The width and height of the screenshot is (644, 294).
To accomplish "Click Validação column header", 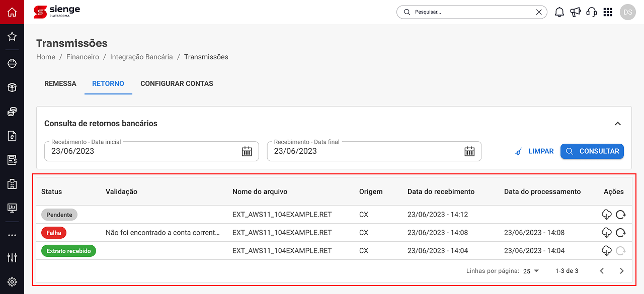I will (x=121, y=191).
